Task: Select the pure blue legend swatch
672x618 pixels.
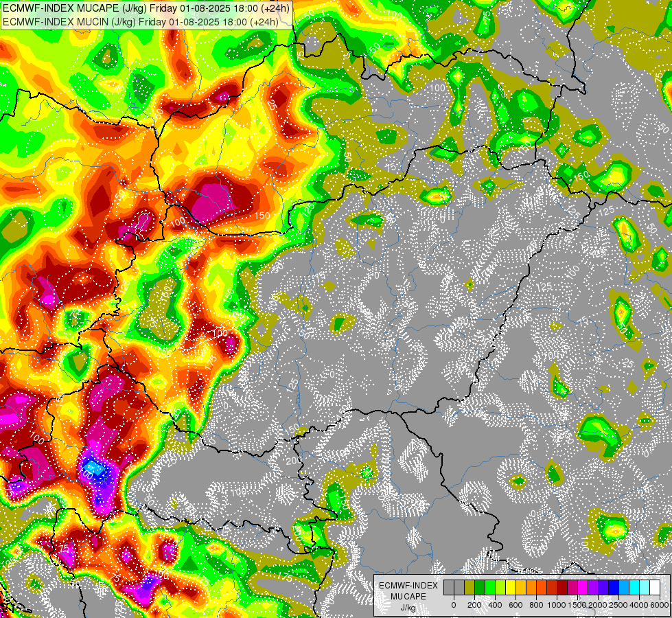Action: (x=614, y=588)
